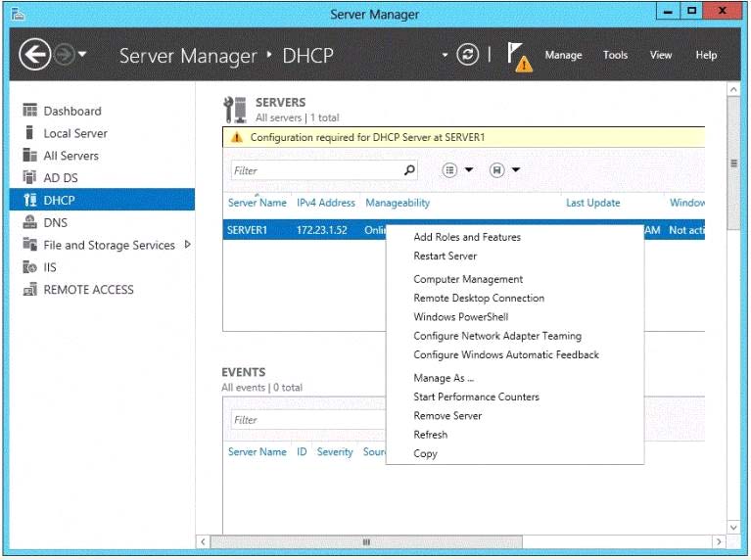Viewport: 751px width, 560px height.
Task: Open the notifications flag with warning
Action: tap(519, 56)
